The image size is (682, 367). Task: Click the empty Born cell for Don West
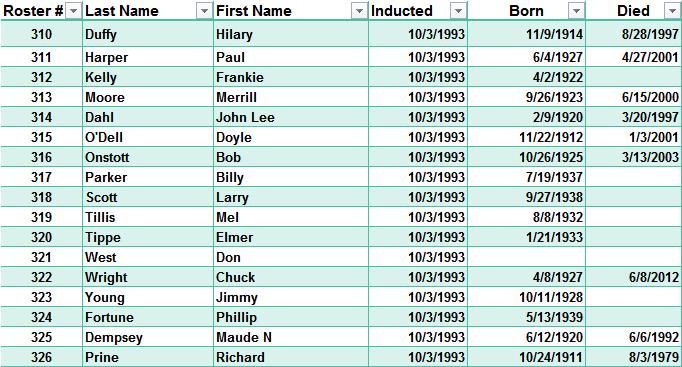(527, 257)
